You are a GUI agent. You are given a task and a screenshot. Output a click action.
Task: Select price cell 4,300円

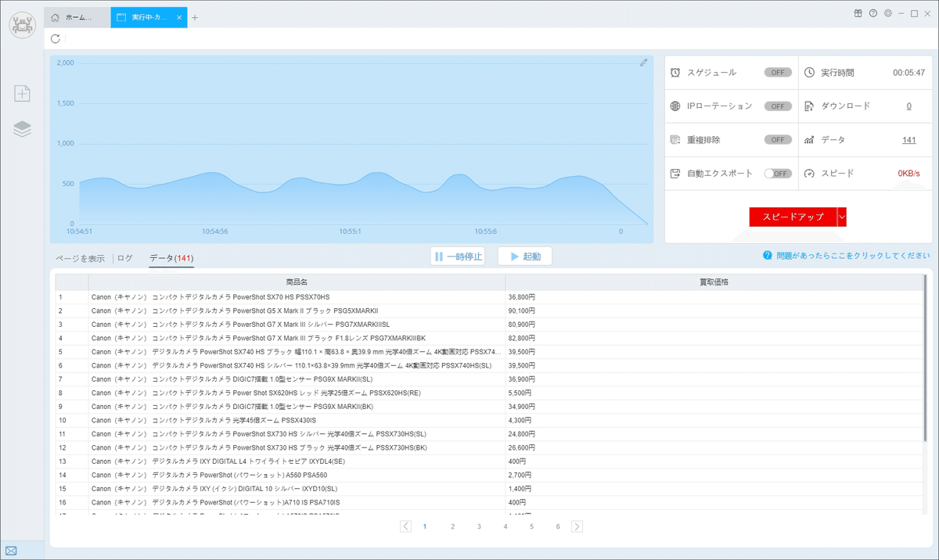(714, 420)
